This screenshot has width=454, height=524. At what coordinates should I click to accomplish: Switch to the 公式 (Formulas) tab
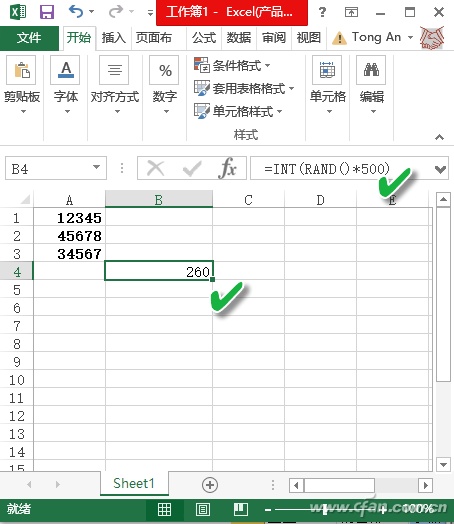204,38
